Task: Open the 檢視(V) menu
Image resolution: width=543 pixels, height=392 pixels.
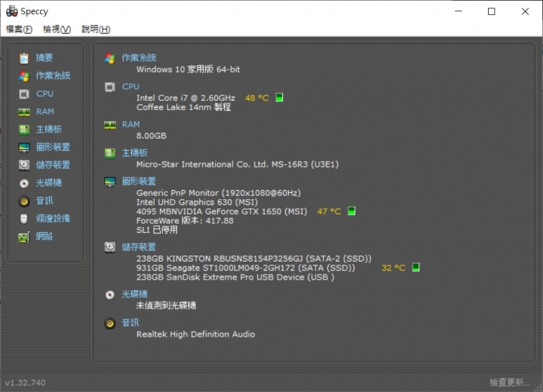Action: coord(57,29)
